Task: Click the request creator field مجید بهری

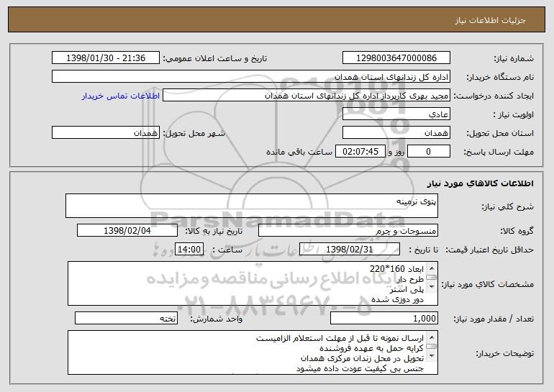Action: click(306, 96)
